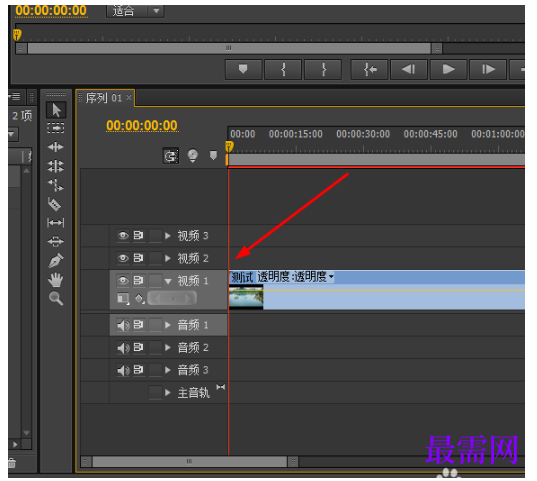Expand the 音频 2 track
The image size is (537, 481).
click(x=167, y=348)
